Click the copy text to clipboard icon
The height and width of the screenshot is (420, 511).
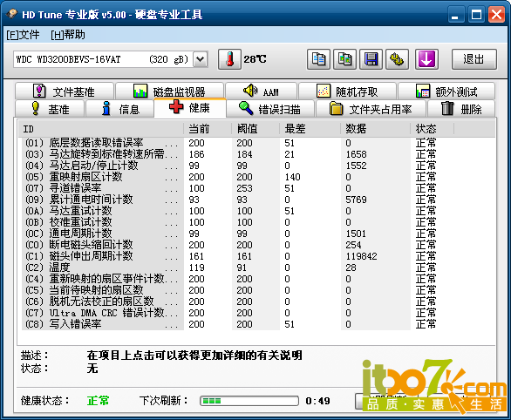[318, 59]
